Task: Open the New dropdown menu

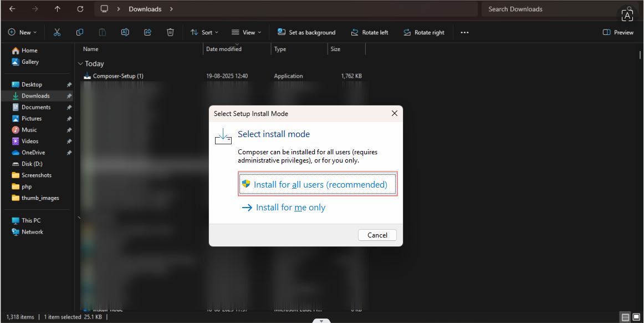Action: (23, 33)
